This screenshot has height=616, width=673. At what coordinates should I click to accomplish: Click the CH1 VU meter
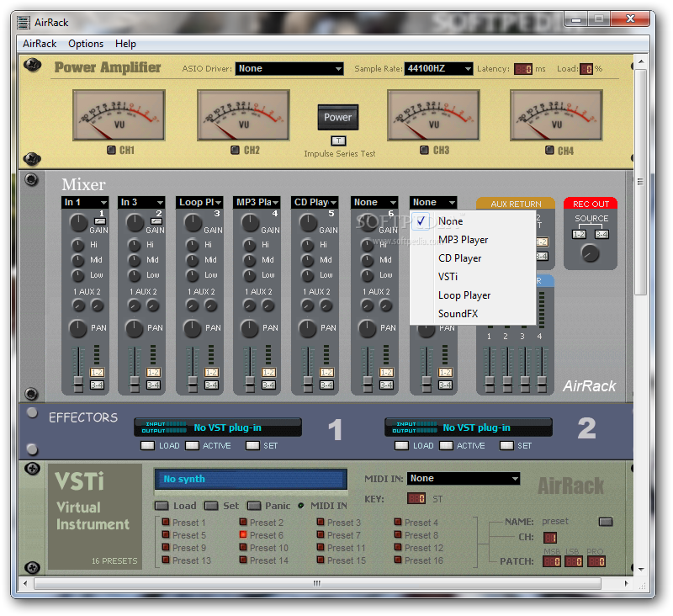pyautogui.click(x=119, y=115)
